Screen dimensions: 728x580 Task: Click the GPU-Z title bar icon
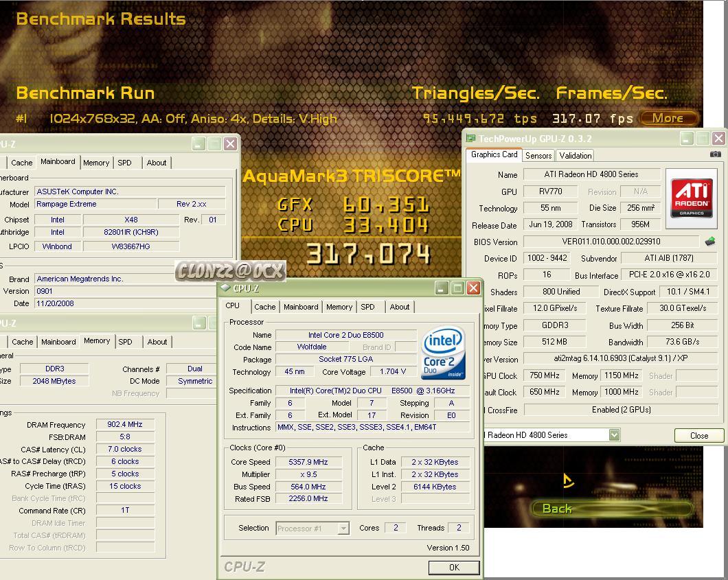tap(470, 138)
